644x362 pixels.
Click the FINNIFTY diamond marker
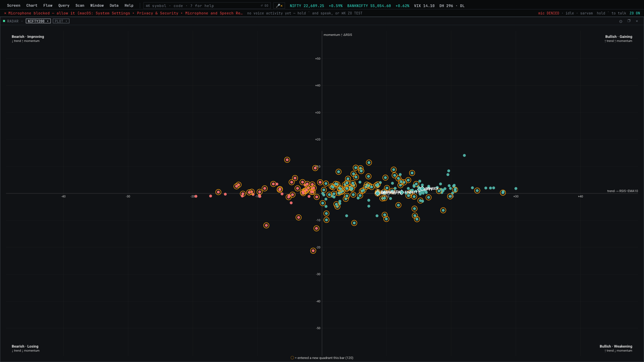[x=402, y=192]
